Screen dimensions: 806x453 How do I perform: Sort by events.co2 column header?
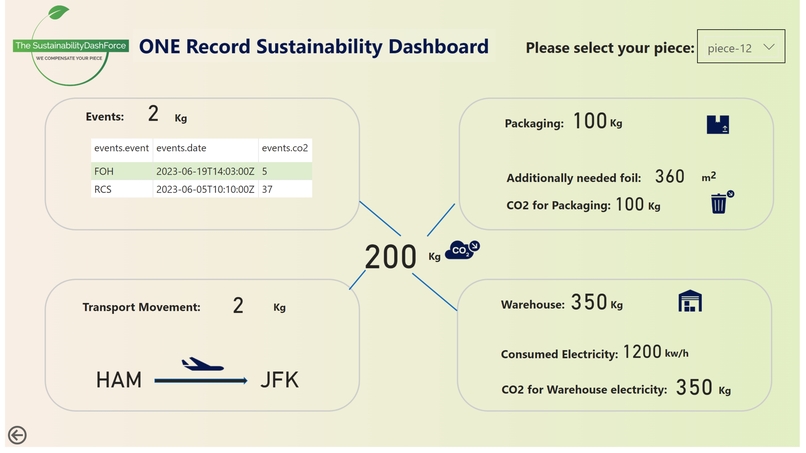click(285, 148)
